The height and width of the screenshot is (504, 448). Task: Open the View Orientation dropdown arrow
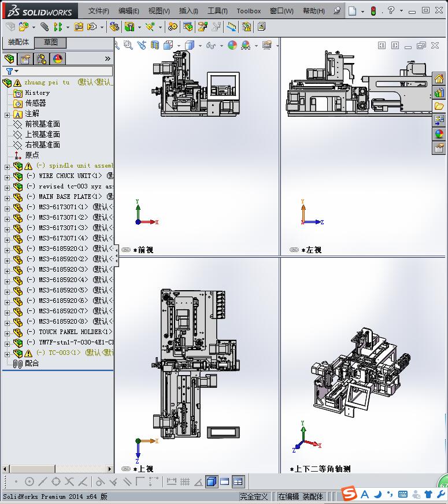point(179,46)
